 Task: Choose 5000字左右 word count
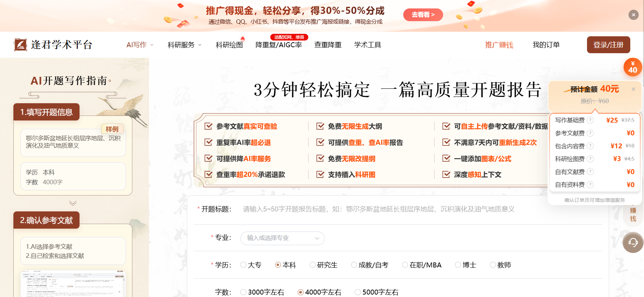(377, 292)
